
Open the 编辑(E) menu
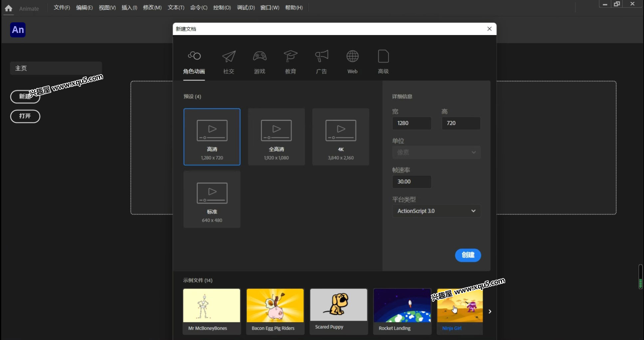[x=84, y=7]
